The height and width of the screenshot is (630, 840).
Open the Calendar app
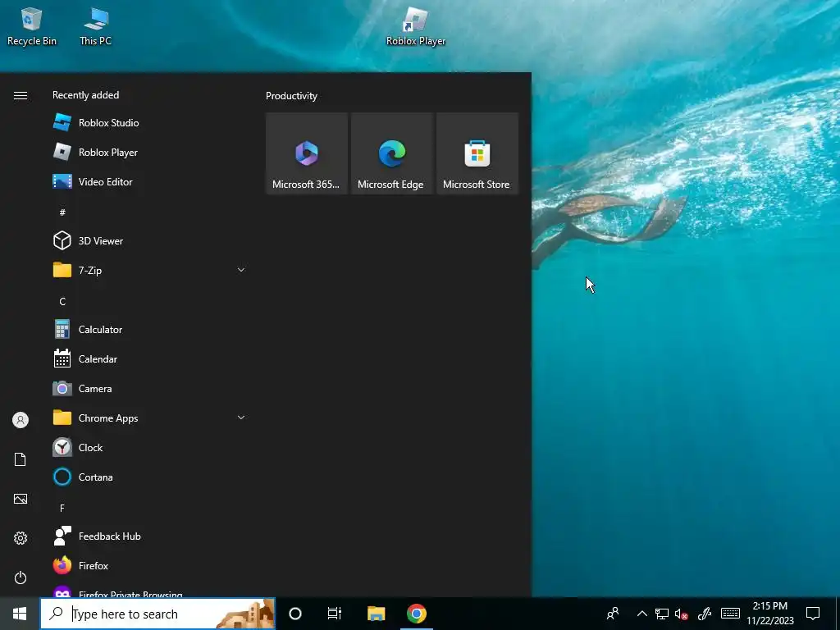149,359
